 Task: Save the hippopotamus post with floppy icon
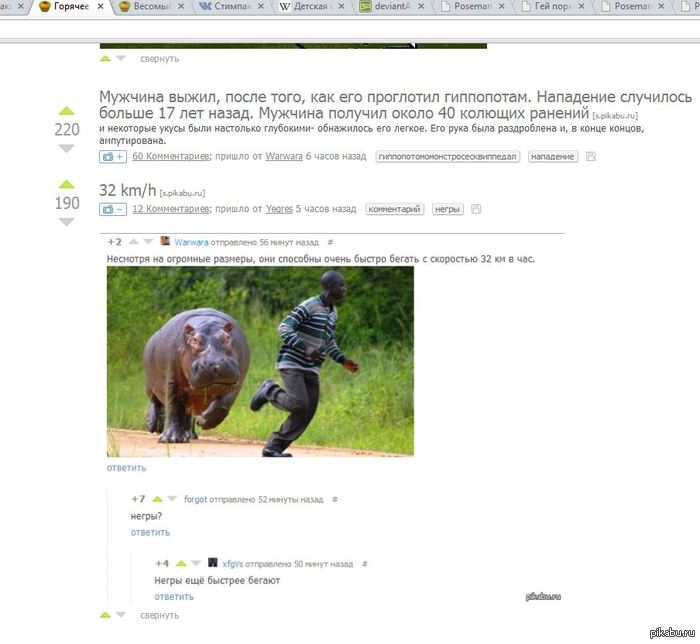(x=591, y=156)
